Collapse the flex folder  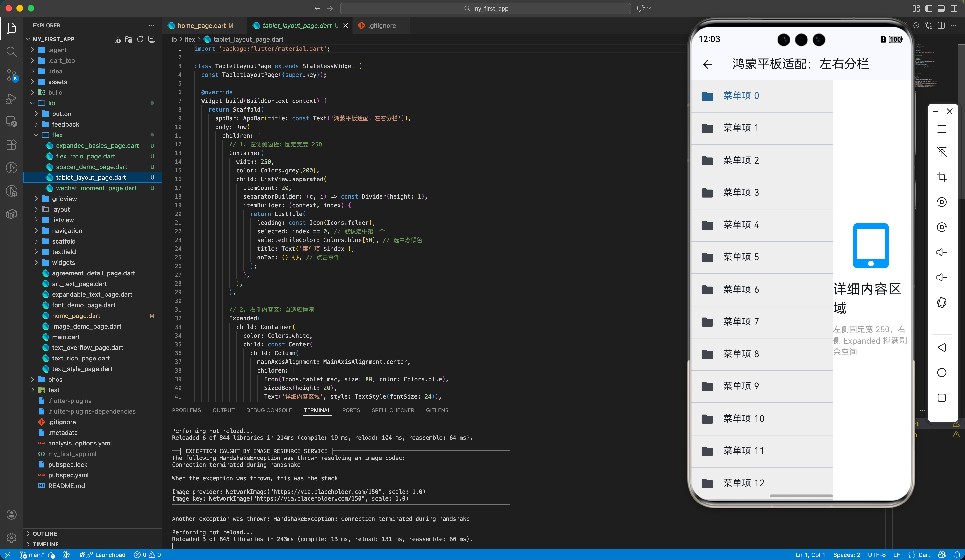tap(57, 135)
